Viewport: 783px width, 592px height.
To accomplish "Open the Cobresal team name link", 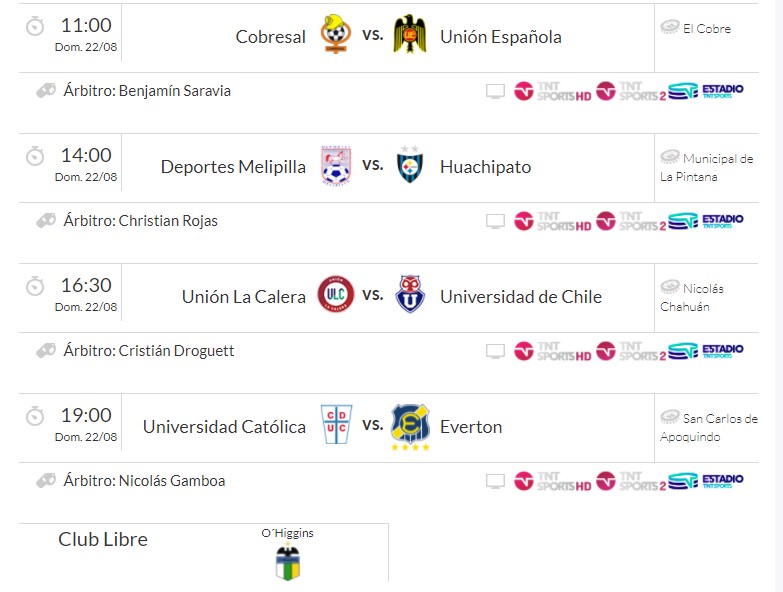I will point(271,37).
